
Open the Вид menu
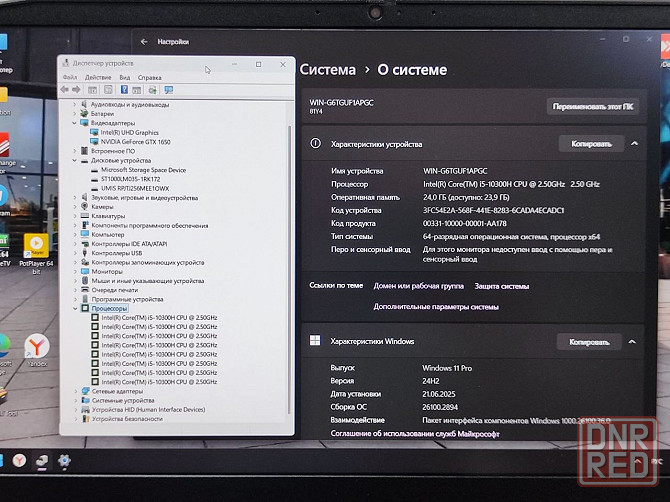pyautogui.click(x=124, y=77)
